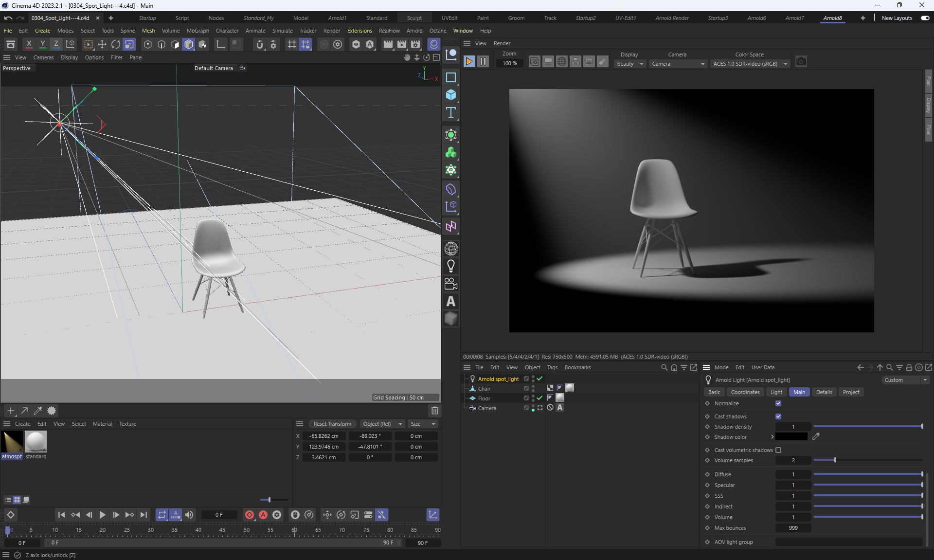Pause the Arnold IPR render
Screen dimensions: 934x560
tap(483, 62)
